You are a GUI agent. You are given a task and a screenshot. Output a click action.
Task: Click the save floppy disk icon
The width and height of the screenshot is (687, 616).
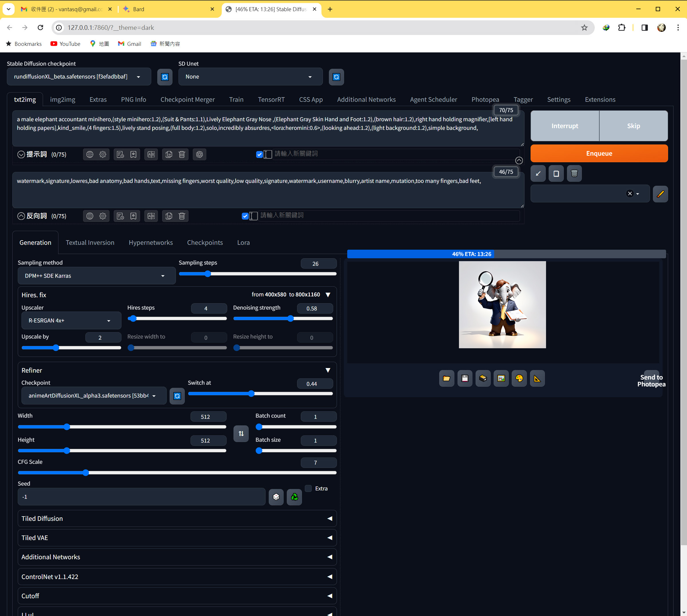point(465,378)
